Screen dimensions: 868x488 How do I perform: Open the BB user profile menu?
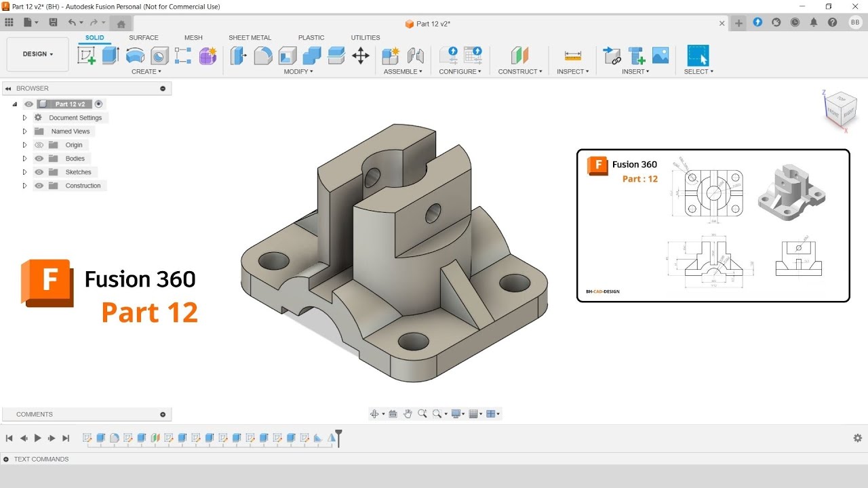click(x=855, y=22)
